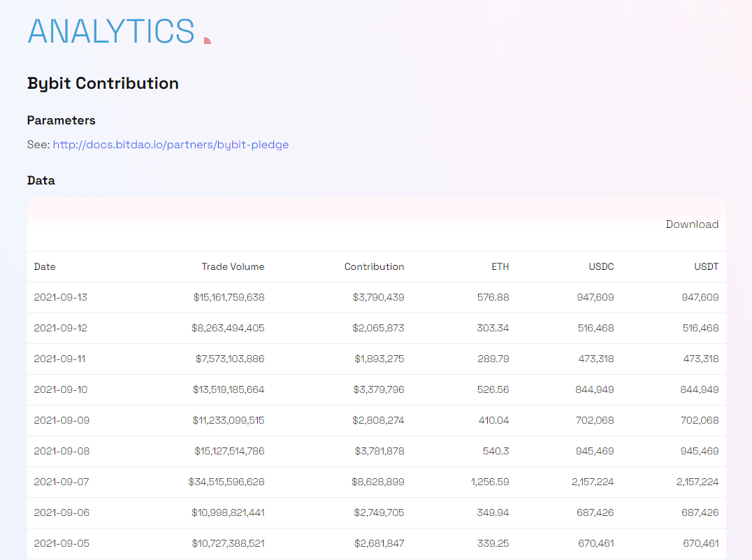The height and width of the screenshot is (560, 752).
Task: Select date cell 2021-09-09
Action: [62, 420]
